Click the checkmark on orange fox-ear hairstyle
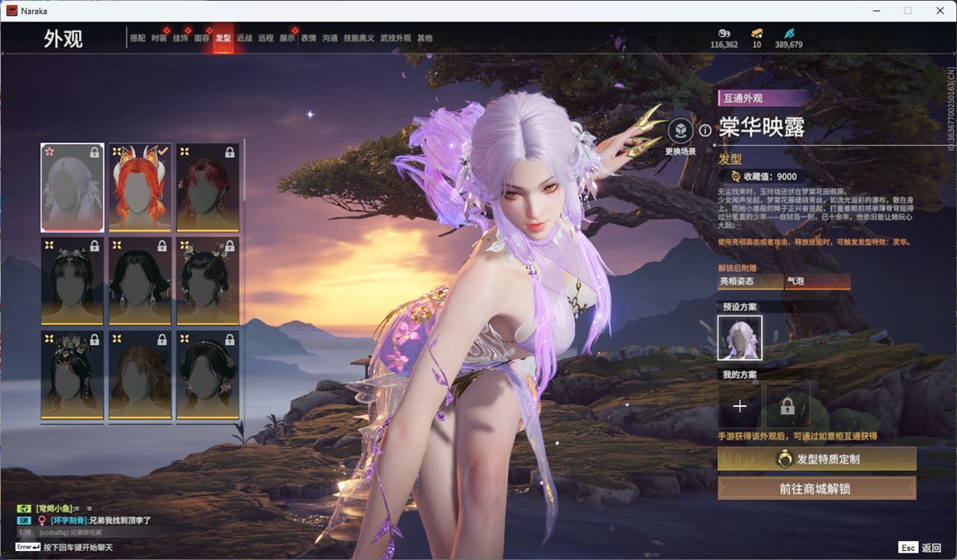The image size is (957, 560). point(162,152)
